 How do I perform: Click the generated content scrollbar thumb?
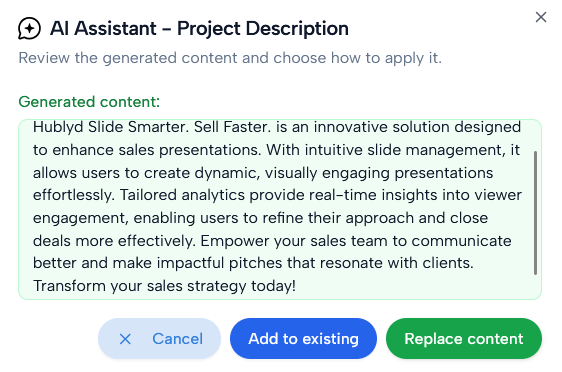click(x=535, y=213)
